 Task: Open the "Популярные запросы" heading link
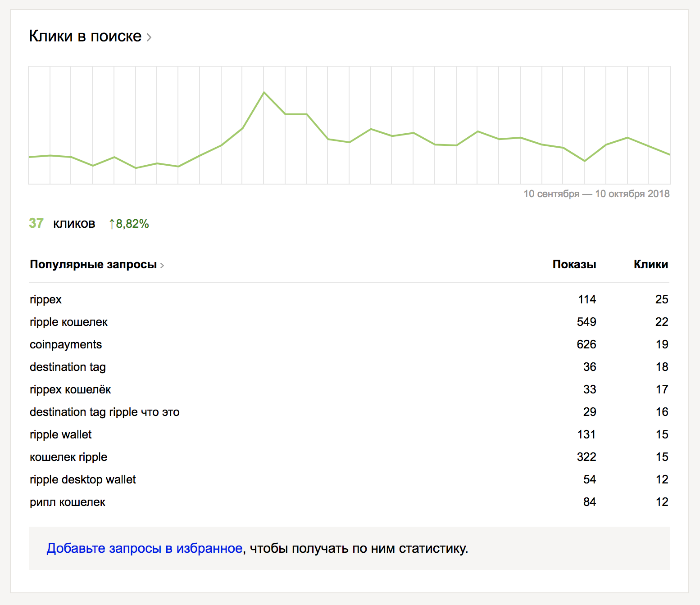click(93, 264)
